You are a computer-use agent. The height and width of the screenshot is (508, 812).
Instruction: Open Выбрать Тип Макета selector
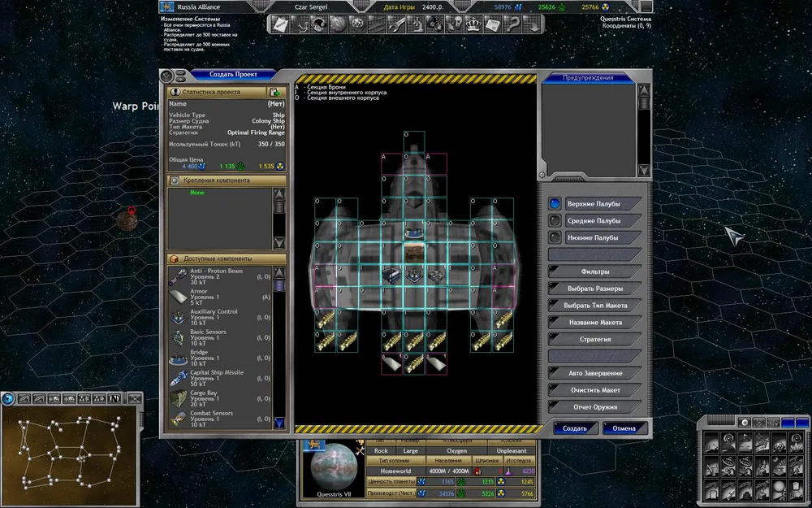point(595,306)
